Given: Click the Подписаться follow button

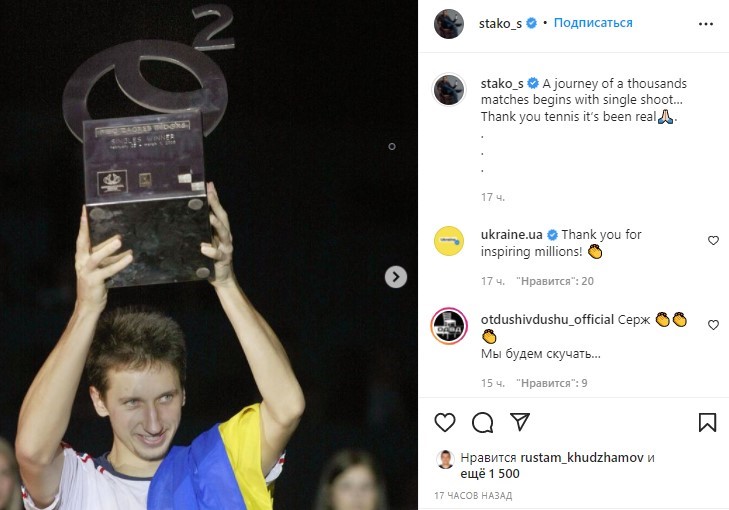Looking at the screenshot, I should (593, 23).
